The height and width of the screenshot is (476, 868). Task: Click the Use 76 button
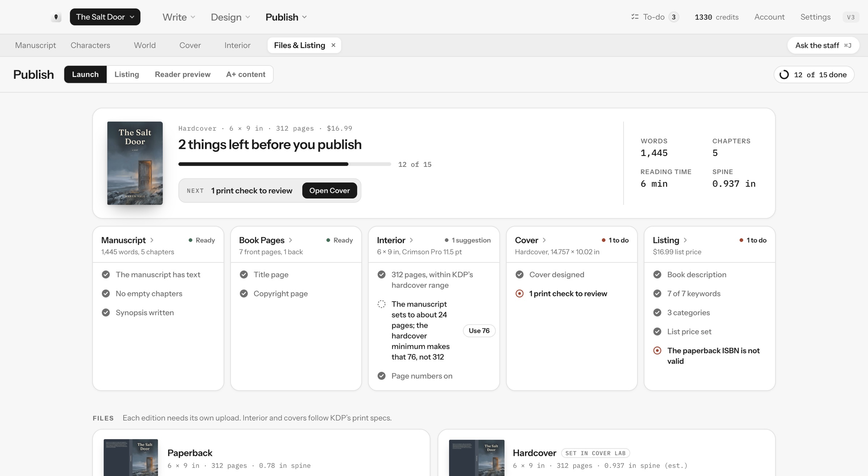pyautogui.click(x=479, y=330)
